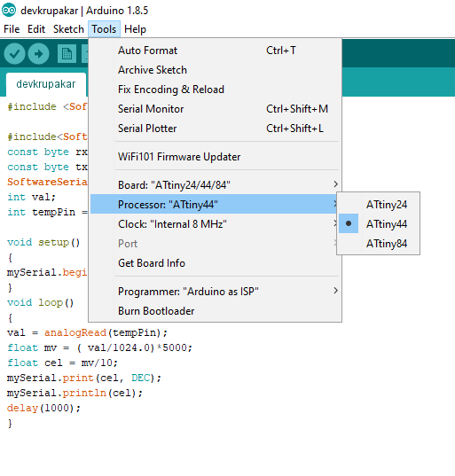Expand the Clock "Internal 8 MHz" submenu
Viewport: 455px width, 476px height.
pyautogui.click(x=215, y=224)
